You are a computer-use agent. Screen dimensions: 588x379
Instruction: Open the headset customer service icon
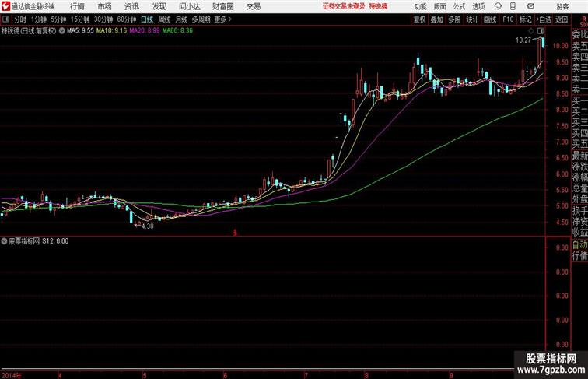click(x=498, y=6)
